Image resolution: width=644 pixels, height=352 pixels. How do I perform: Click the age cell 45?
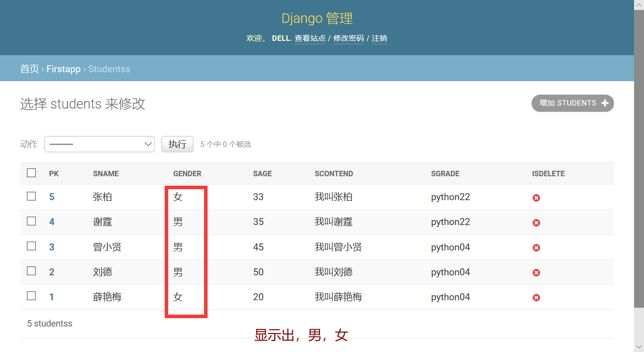click(258, 247)
